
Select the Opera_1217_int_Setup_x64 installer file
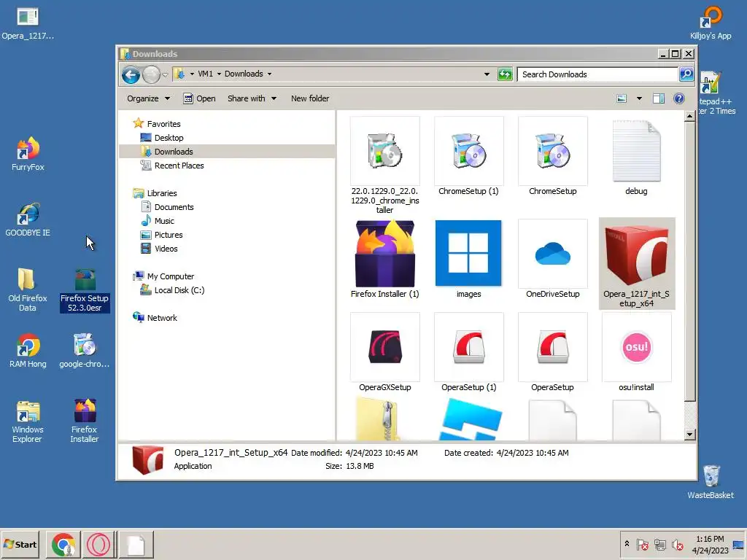point(636,263)
